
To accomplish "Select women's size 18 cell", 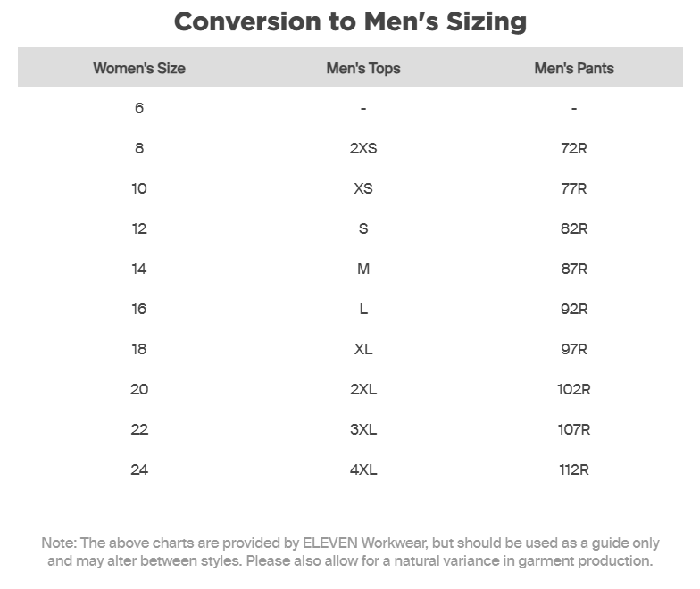I will pos(139,349).
